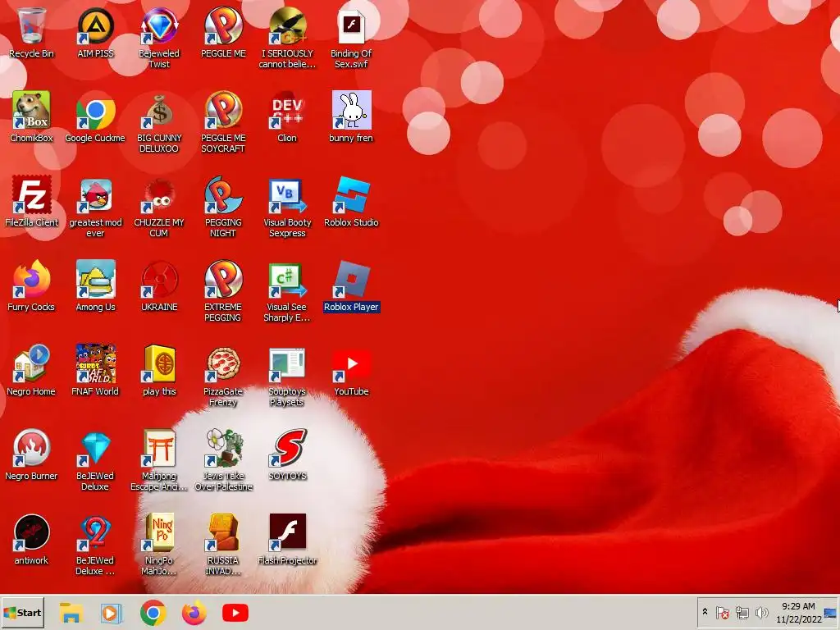Open the Mahjong tile shortcut labeled play this
840x630 pixels.
[x=159, y=371]
